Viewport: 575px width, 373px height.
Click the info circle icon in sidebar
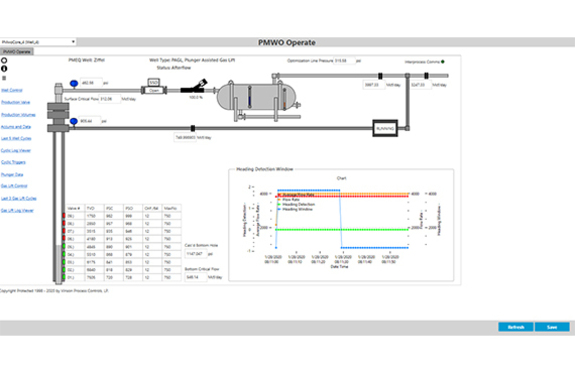[x=4, y=69]
